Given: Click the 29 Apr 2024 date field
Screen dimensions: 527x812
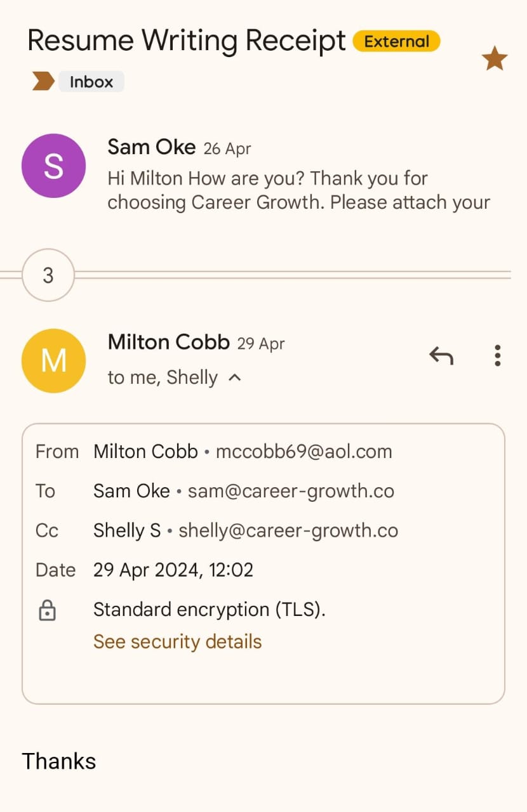Looking at the screenshot, I should (x=173, y=570).
